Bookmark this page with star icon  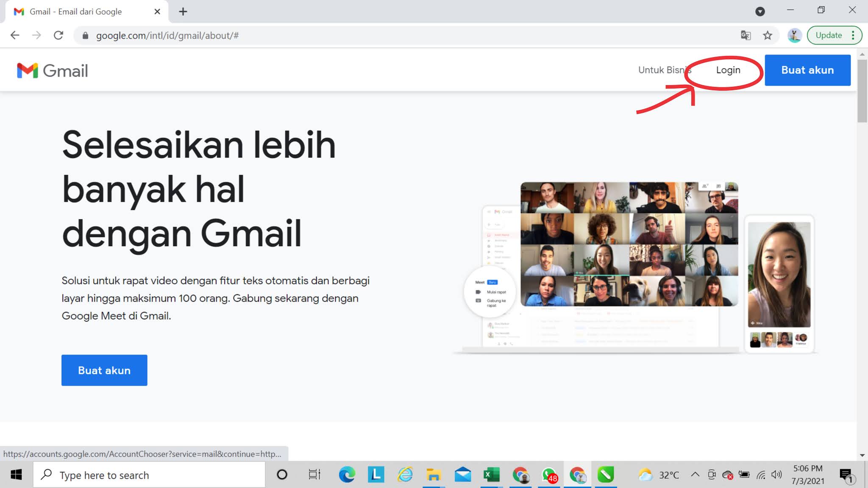pyautogui.click(x=768, y=36)
